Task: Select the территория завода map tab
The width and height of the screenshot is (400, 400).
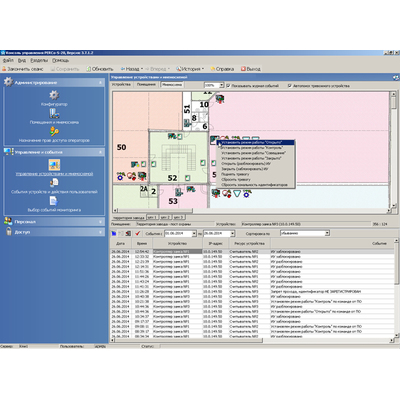Action: (129, 218)
